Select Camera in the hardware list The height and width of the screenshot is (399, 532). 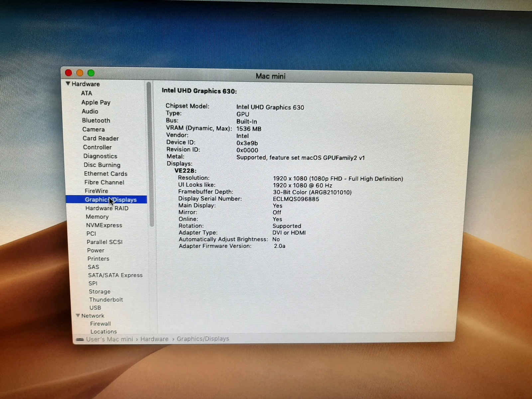tap(93, 129)
